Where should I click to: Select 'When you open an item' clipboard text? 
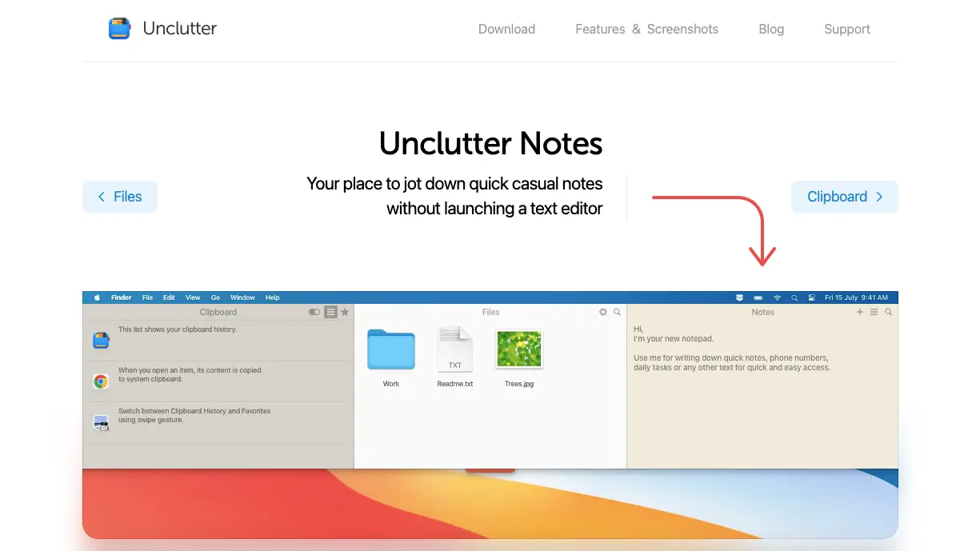190,375
